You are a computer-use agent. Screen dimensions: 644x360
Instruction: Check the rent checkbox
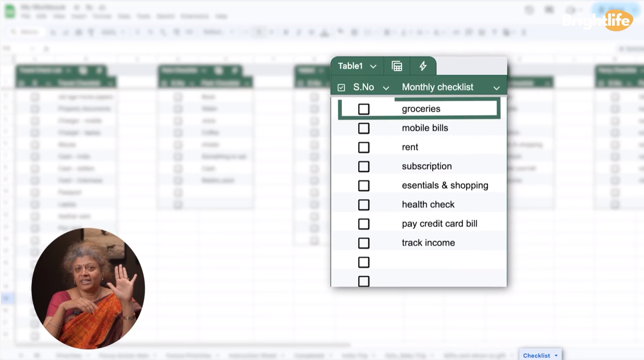(x=364, y=147)
